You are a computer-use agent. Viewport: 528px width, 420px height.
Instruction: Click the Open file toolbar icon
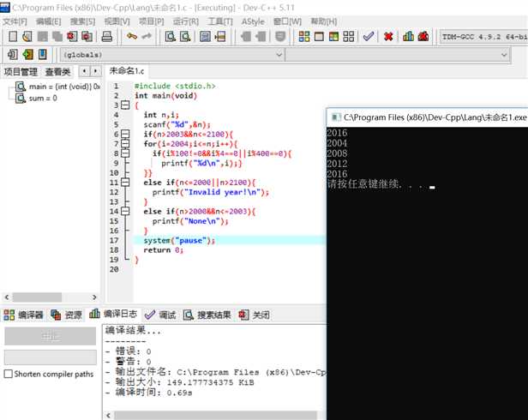[27, 36]
